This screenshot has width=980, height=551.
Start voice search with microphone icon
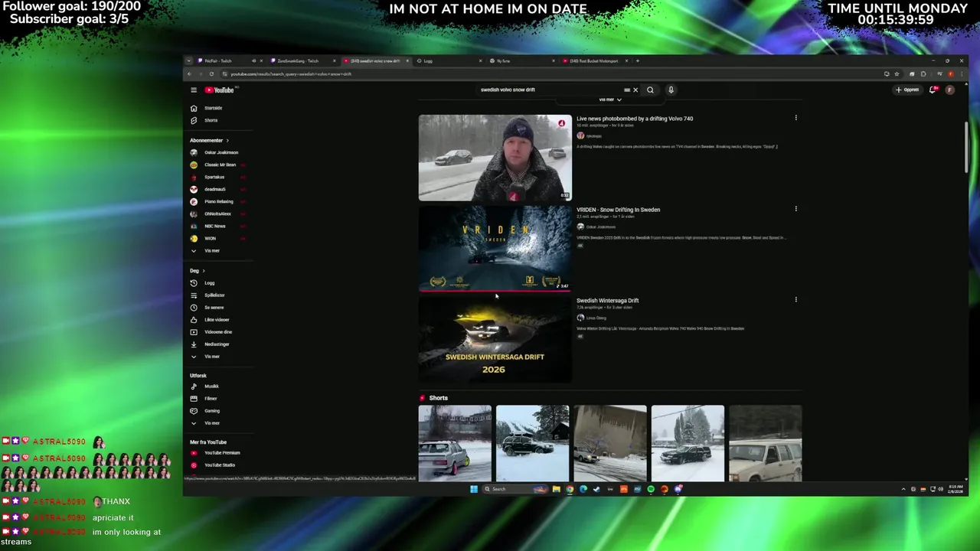671,90
